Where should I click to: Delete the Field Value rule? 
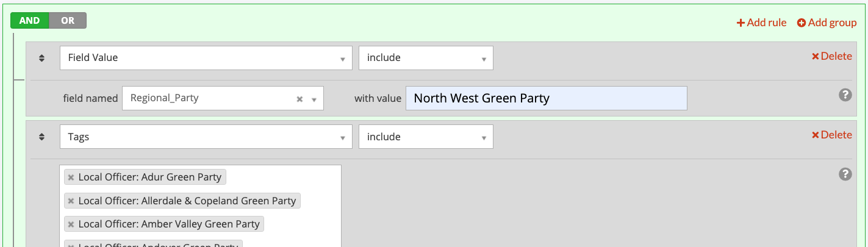pyautogui.click(x=831, y=56)
